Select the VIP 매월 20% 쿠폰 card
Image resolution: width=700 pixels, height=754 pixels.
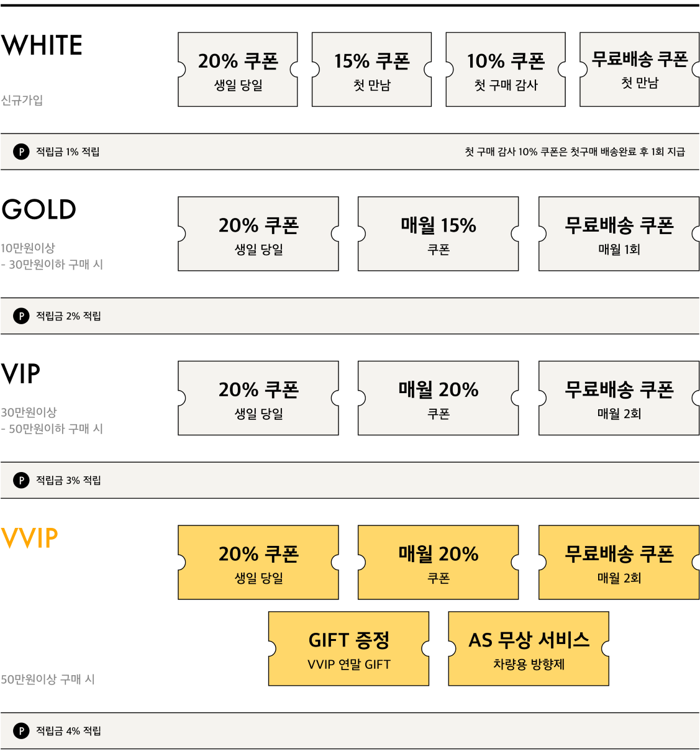(x=439, y=398)
